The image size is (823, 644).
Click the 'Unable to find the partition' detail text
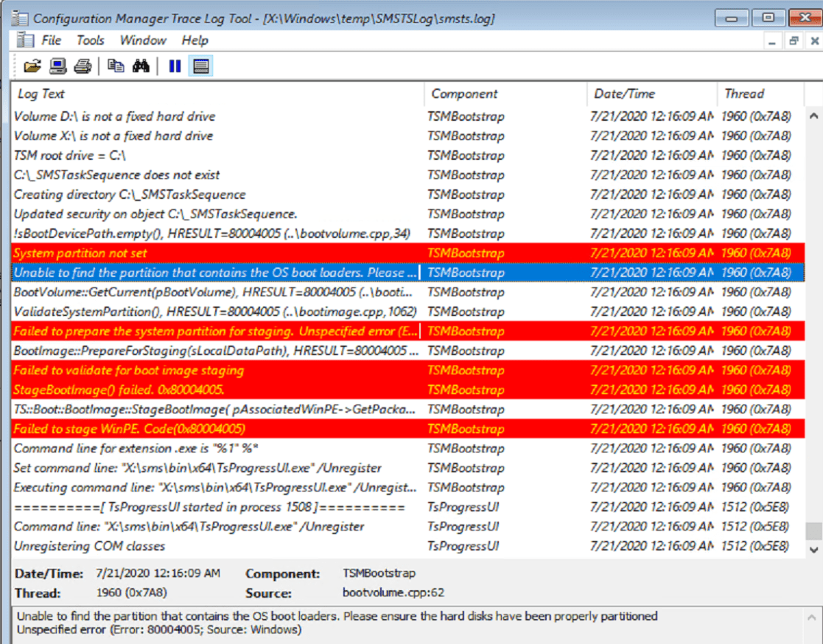click(x=332, y=617)
